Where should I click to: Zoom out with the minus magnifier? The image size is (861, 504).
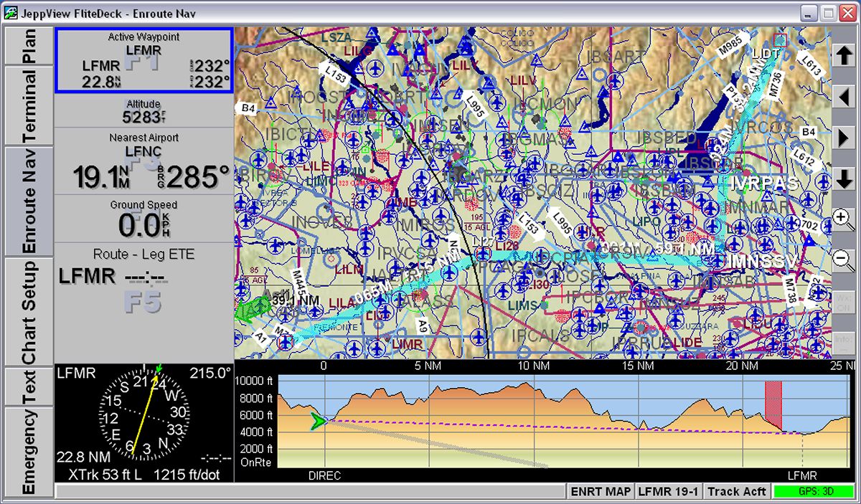[x=844, y=260]
